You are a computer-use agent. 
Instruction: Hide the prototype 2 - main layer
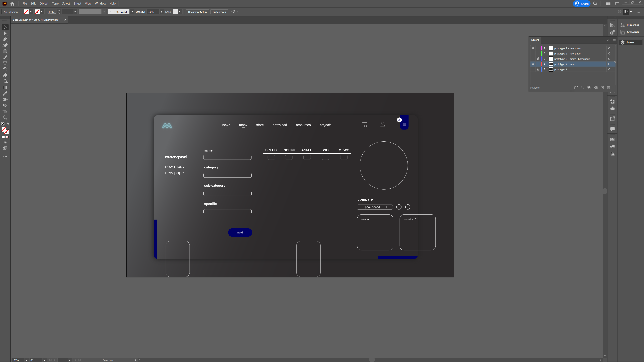[533, 64]
